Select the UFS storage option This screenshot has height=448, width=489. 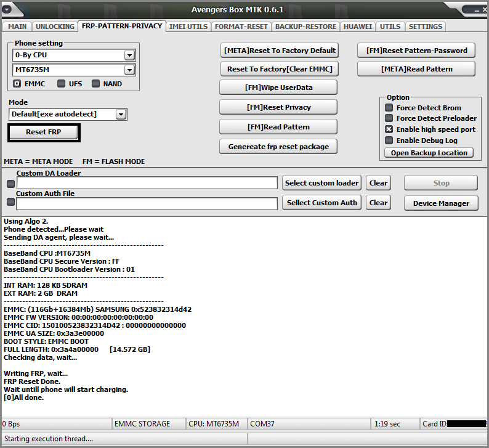tap(61, 84)
